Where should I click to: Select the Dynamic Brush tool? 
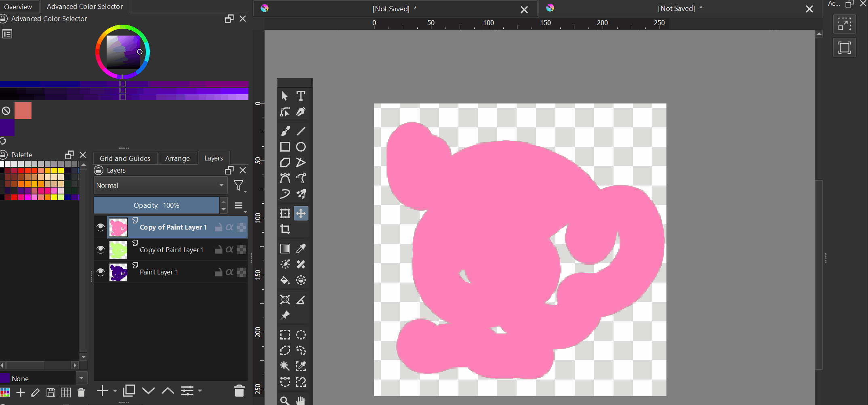coord(285,194)
